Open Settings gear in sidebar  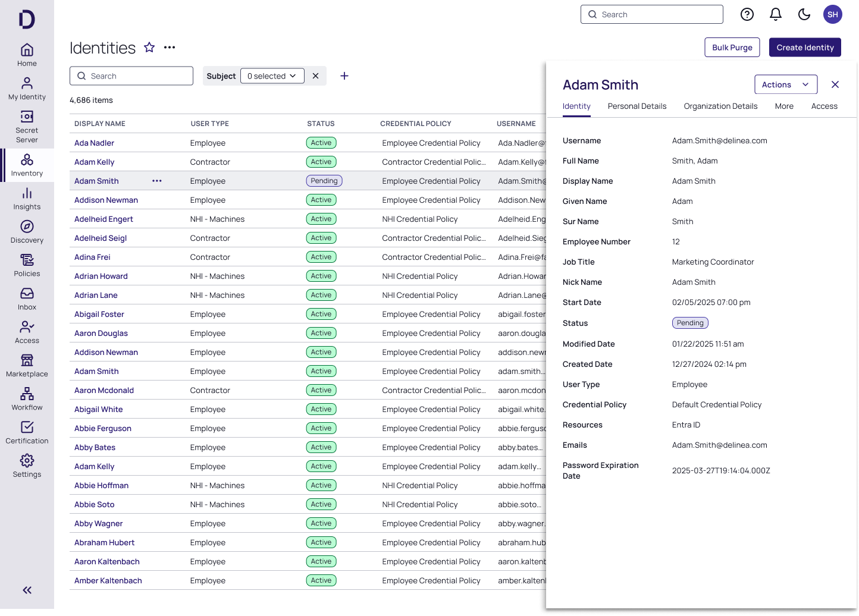coord(27,466)
